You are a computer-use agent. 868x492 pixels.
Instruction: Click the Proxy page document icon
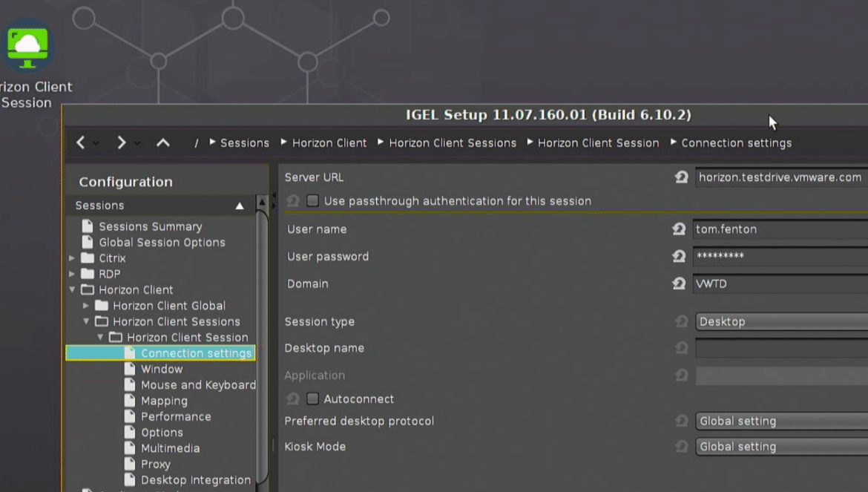(x=130, y=464)
